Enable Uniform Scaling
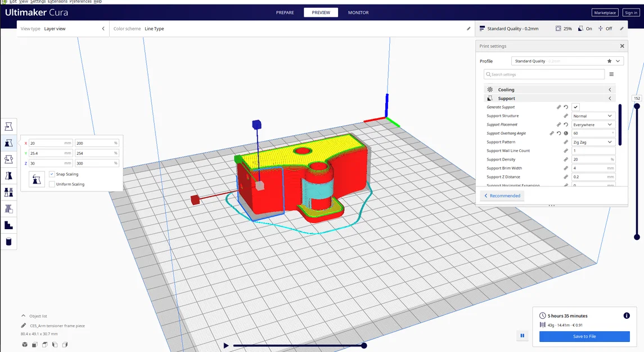Image resolution: width=644 pixels, height=352 pixels. pos(53,184)
